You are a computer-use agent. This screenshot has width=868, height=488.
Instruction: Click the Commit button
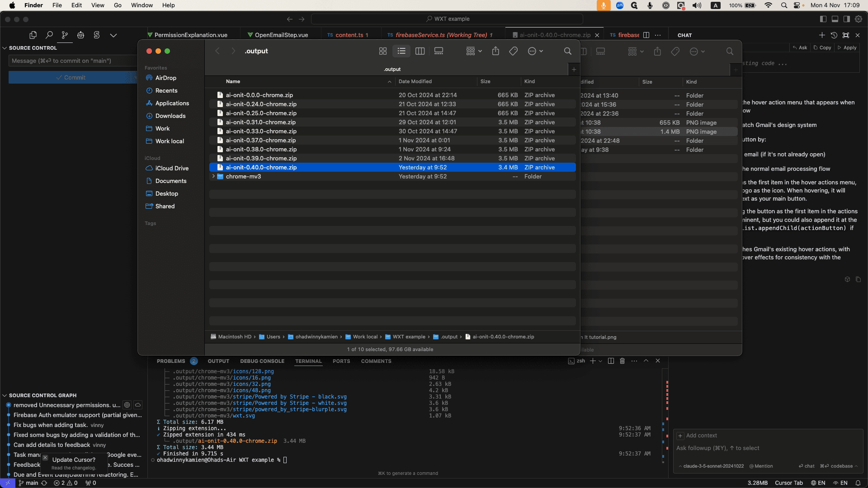[x=72, y=78]
